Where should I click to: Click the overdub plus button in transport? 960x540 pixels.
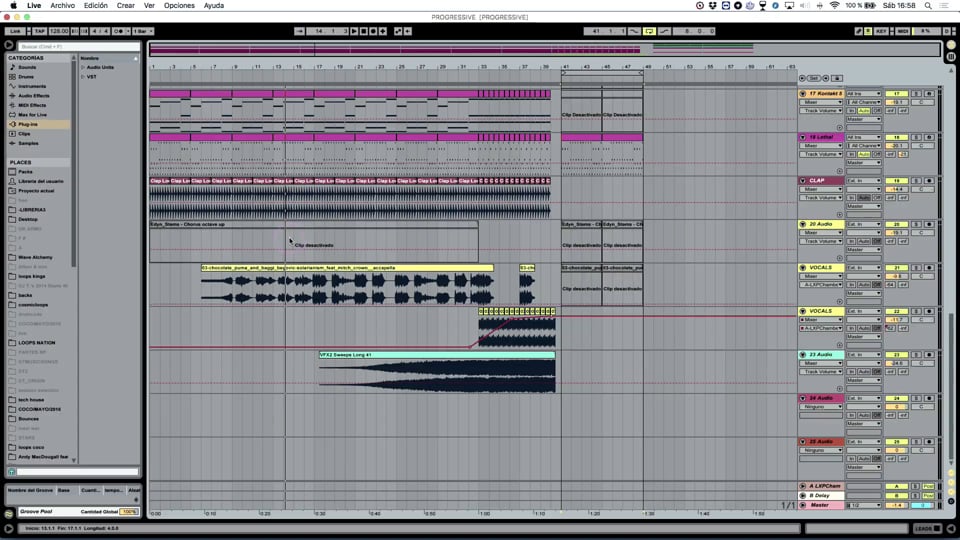(383, 31)
